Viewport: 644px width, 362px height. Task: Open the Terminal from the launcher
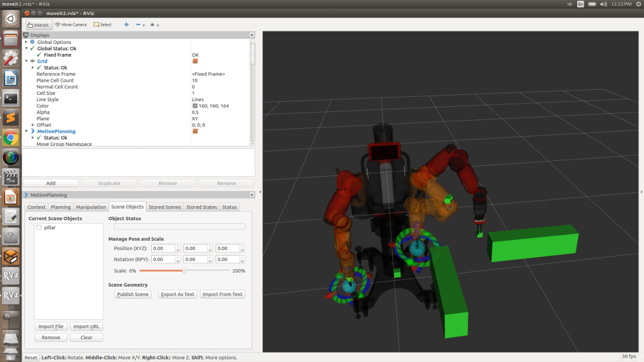[11, 98]
